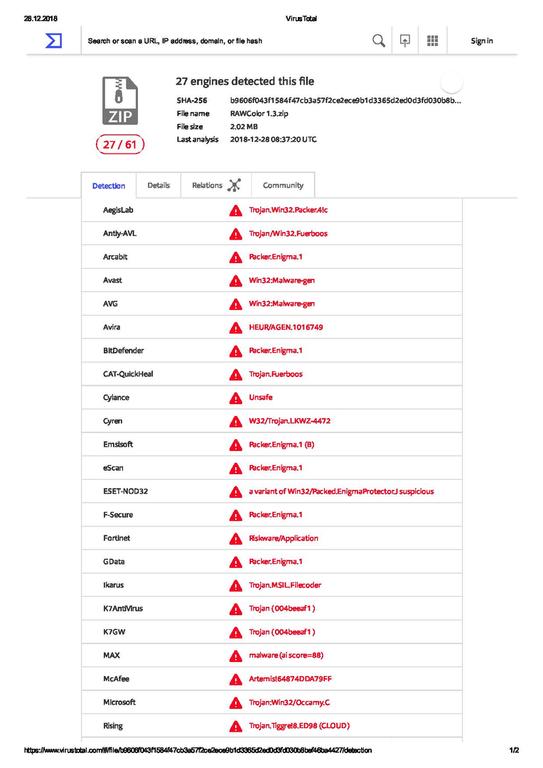Click the magnifier search icon
This screenshot has height=768, width=543.
pos(378,41)
